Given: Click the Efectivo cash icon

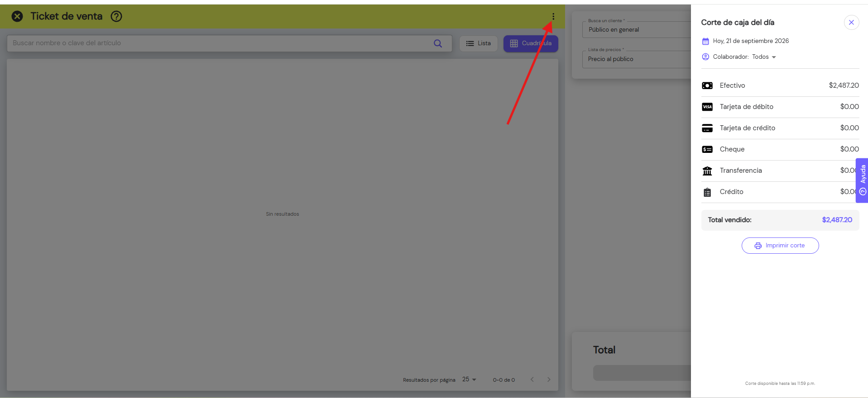Looking at the screenshot, I should [x=707, y=85].
